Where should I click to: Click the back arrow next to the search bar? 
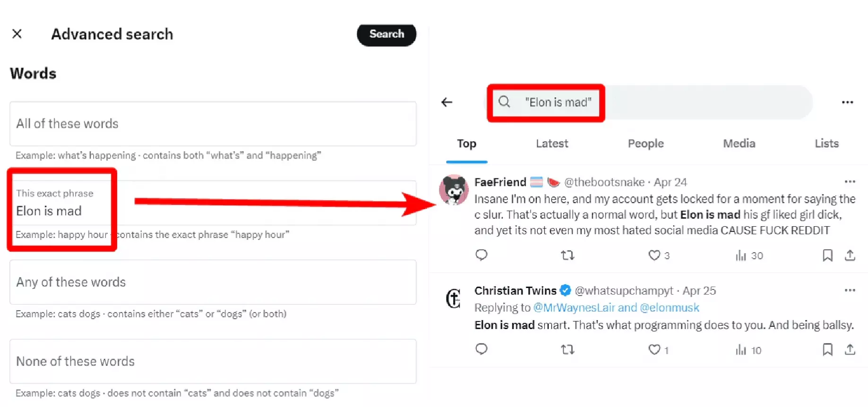coord(447,102)
